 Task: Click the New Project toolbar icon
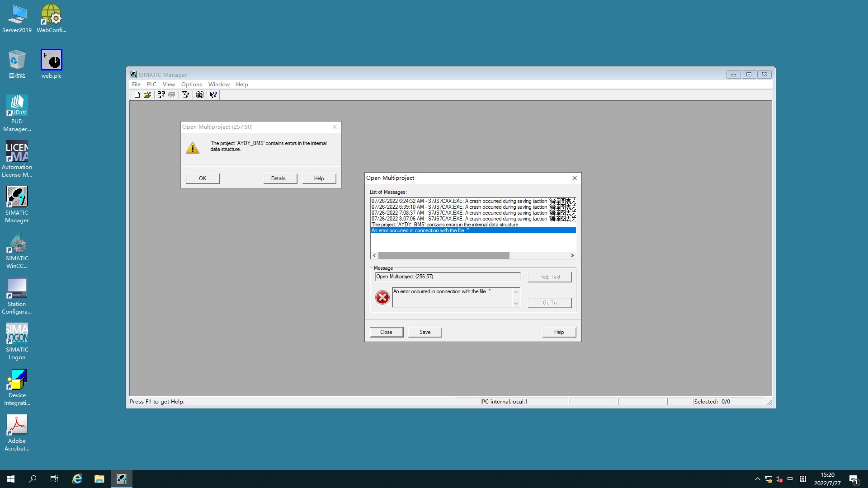click(137, 95)
